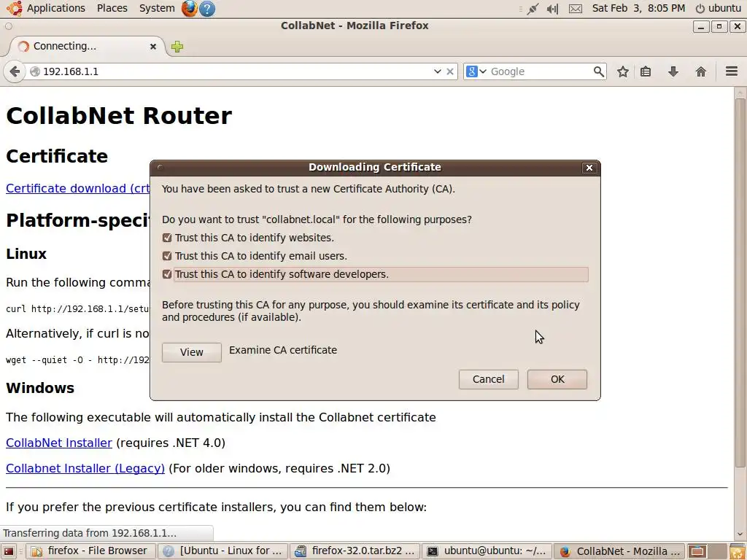Open the Downloads arrow icon
The width and height of the screenshot is (747, 560).
(673, 71)
